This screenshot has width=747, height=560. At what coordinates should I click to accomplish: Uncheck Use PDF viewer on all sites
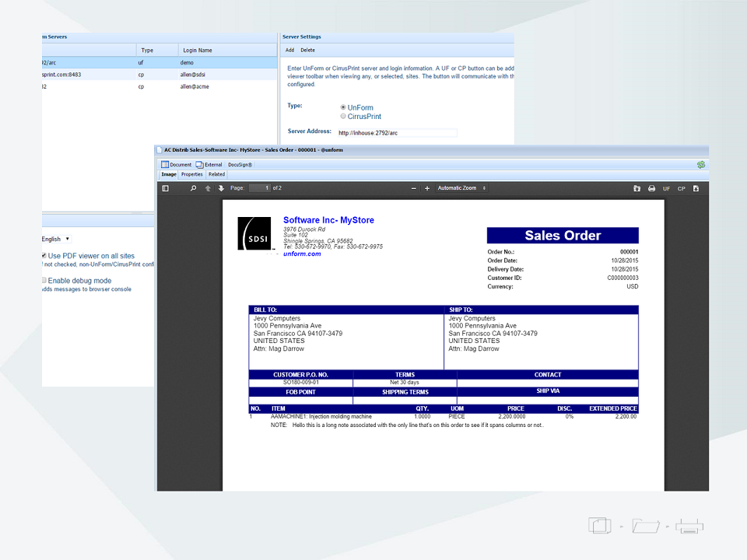click(44, 255)
